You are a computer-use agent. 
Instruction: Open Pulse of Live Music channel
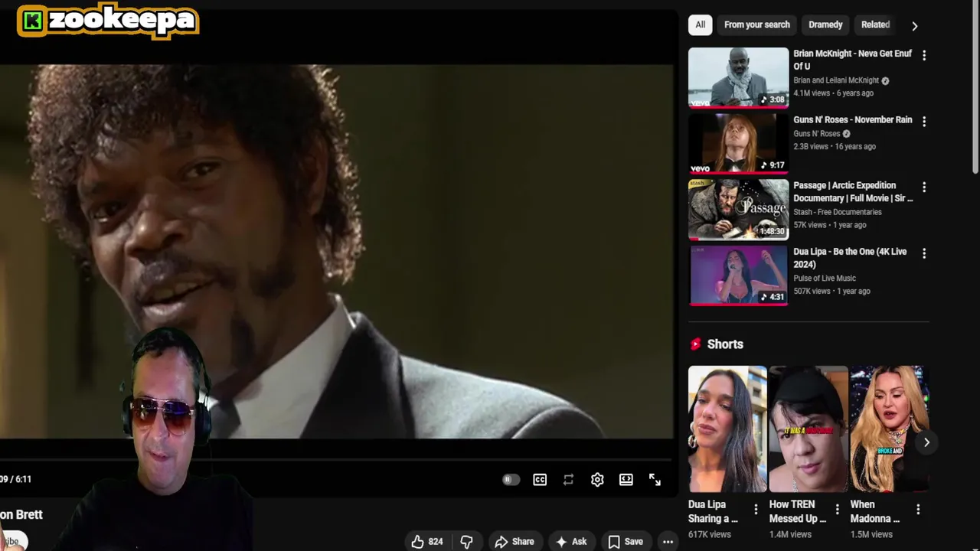[825, 278]
